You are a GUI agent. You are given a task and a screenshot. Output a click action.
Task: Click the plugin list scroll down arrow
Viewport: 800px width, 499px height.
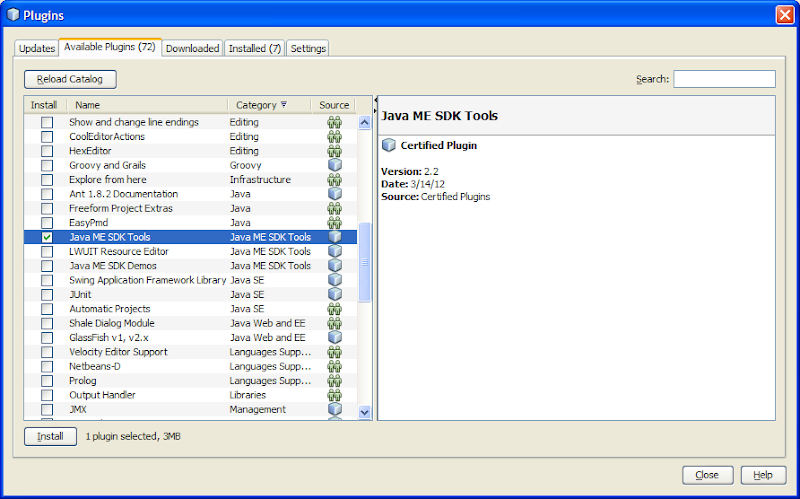[x=364, y=412]
